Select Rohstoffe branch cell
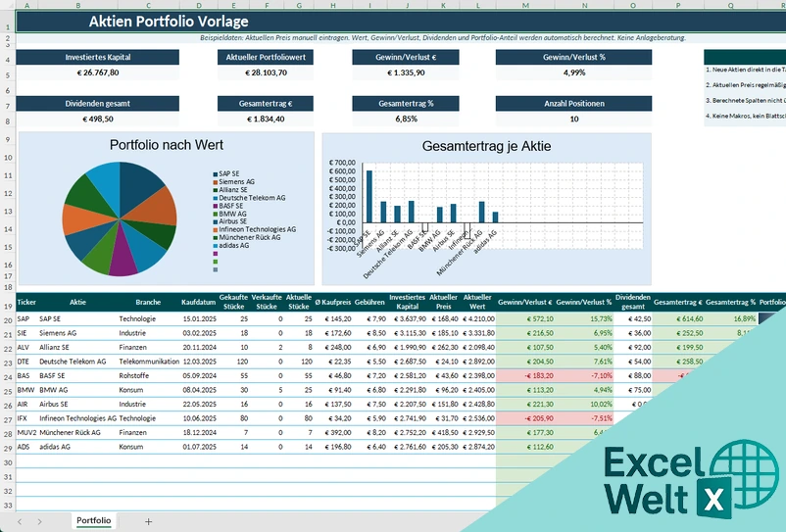786x532 pixels. [149, 375]
